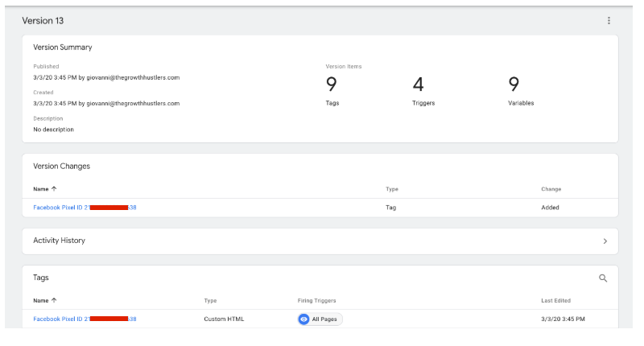Open Facebook Pixel ID link in Tags table

click(85, 319)
